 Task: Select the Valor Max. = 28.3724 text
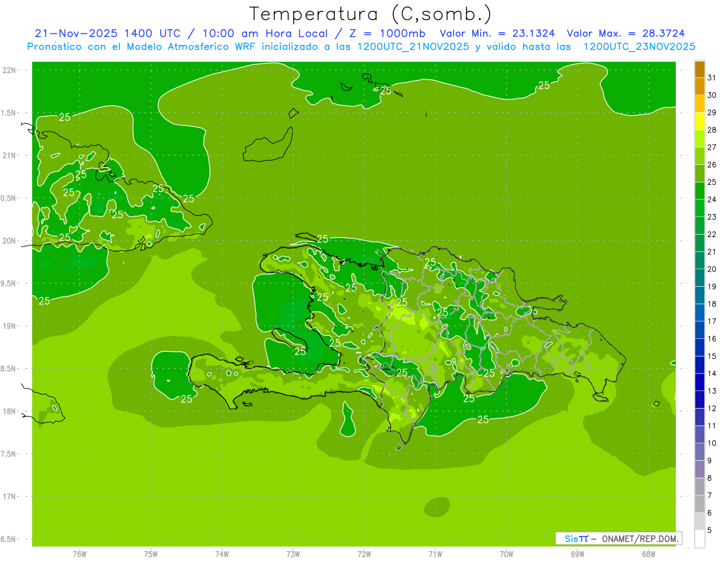click(x=626, y=33)
